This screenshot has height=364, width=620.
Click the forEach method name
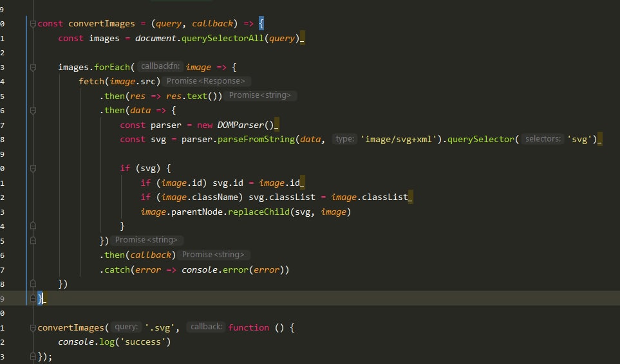112,67
